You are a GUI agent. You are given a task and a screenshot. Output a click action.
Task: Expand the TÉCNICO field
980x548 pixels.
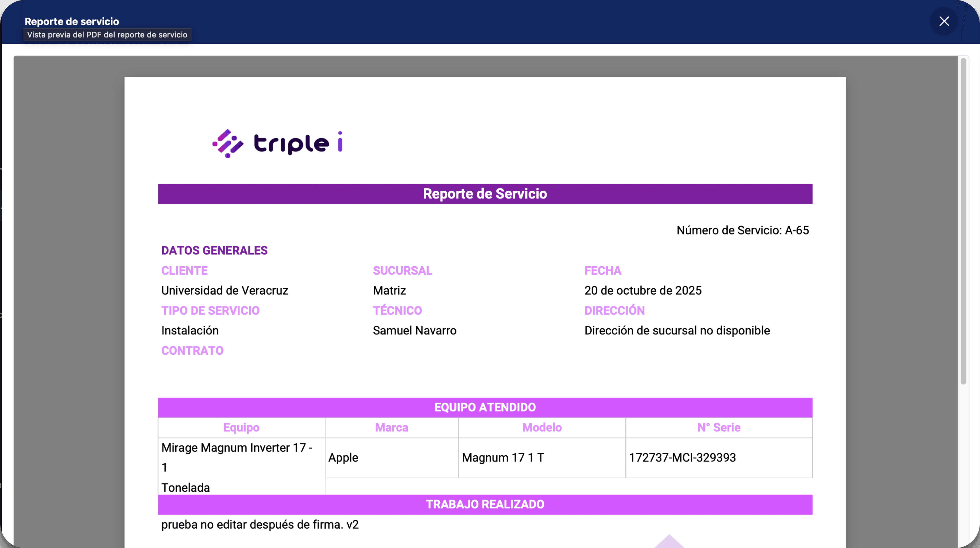(x=397, y=310)
